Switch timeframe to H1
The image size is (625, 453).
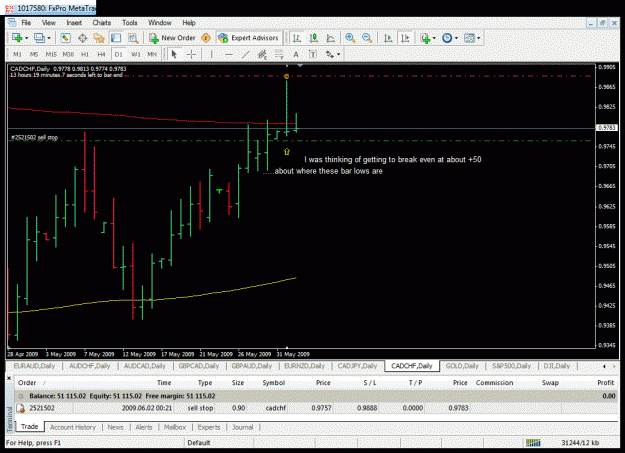tap(85, 54)
